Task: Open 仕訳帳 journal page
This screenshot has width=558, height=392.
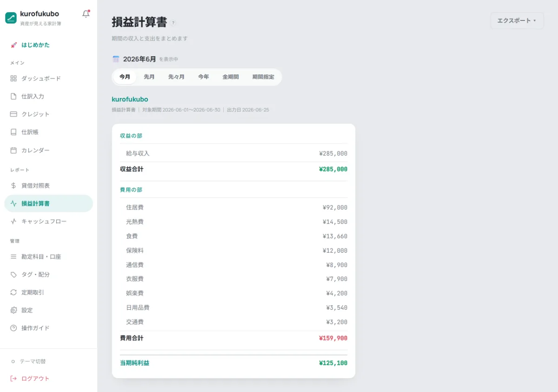Action: 49,132
